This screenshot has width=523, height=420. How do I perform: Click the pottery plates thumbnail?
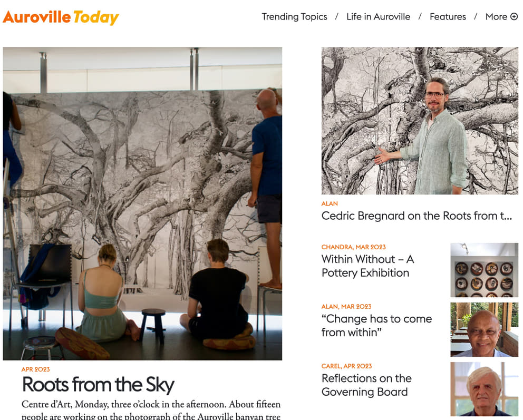485,270
